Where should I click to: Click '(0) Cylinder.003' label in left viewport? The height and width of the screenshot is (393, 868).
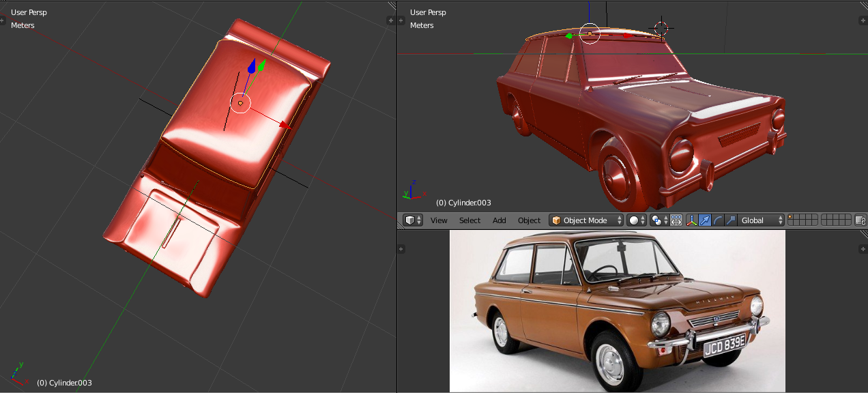[64, 383]
